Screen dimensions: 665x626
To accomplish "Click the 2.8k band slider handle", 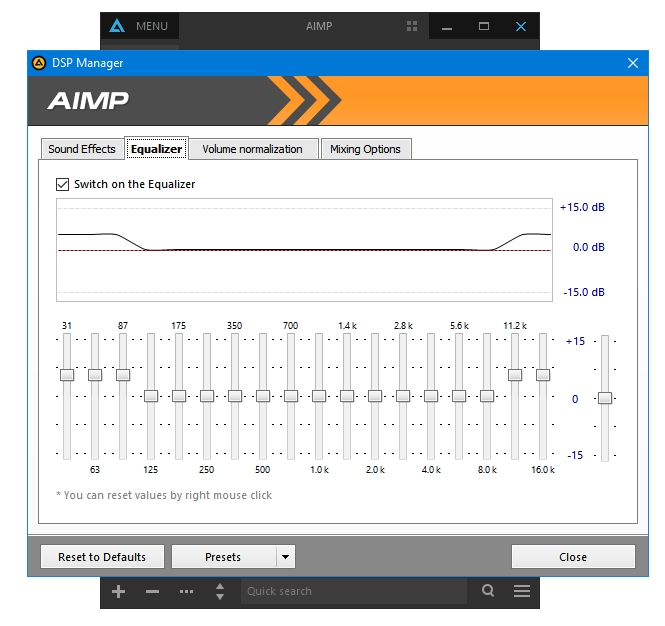I will (403, 396).
